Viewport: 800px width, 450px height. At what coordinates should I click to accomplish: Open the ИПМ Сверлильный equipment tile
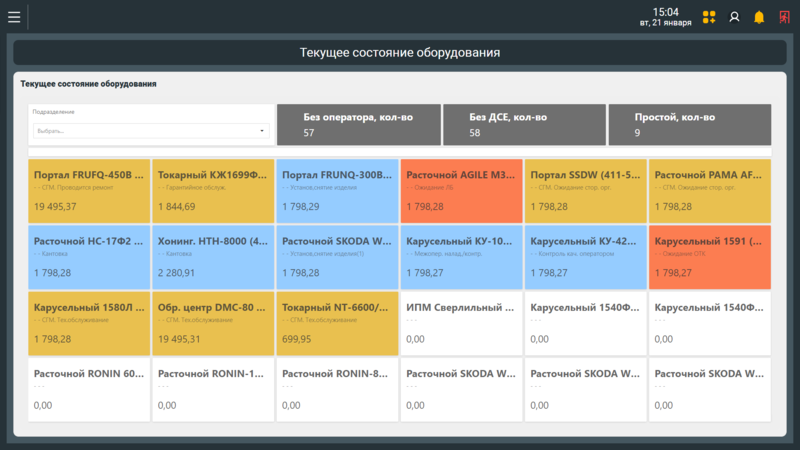coord(461,323)
